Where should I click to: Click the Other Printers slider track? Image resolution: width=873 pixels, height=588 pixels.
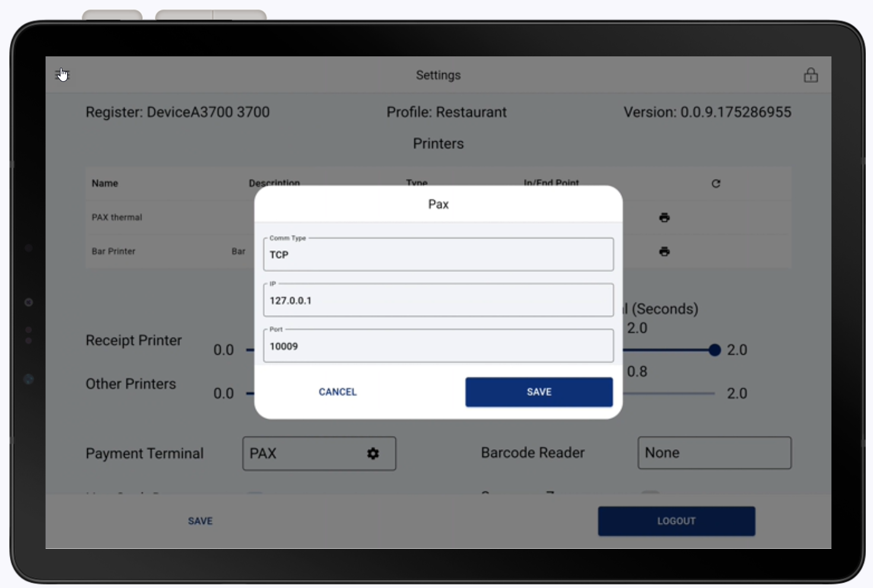(671, 393)
